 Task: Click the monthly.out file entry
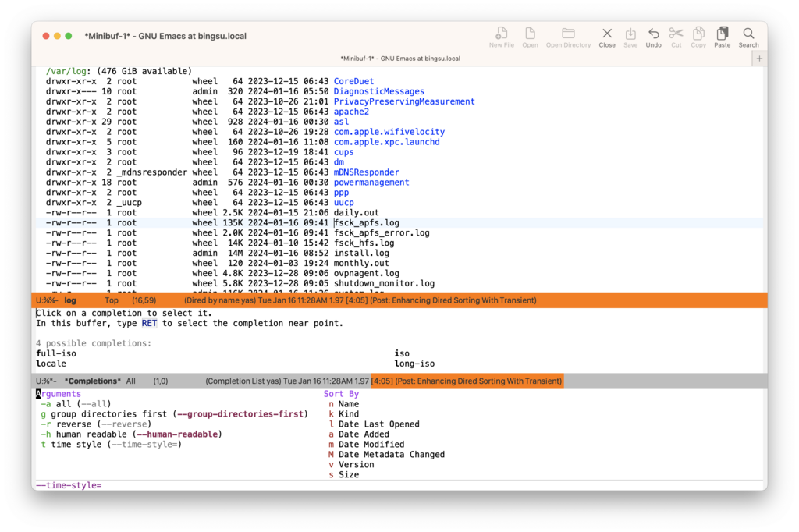click(361, 264)
